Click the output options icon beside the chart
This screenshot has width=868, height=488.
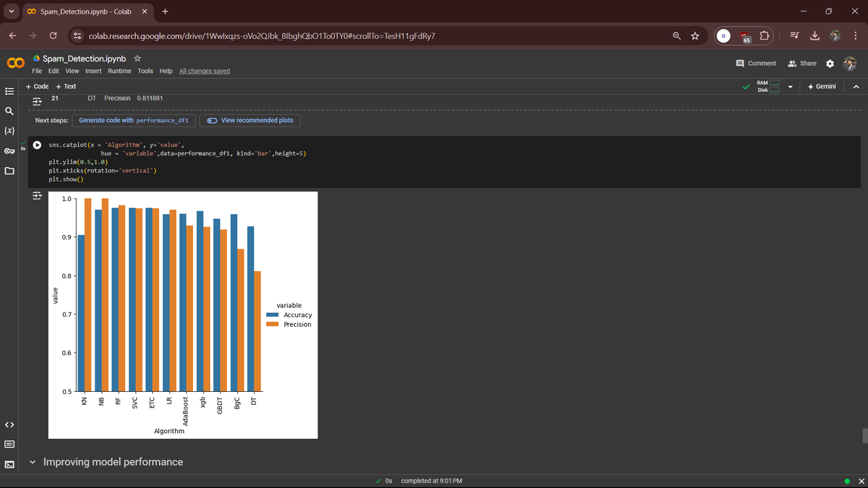(x=36, y=196)
